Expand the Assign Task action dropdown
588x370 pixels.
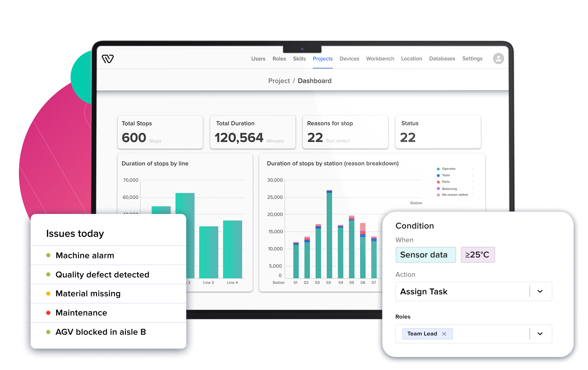pyautogui.click(x=540, y=291)
